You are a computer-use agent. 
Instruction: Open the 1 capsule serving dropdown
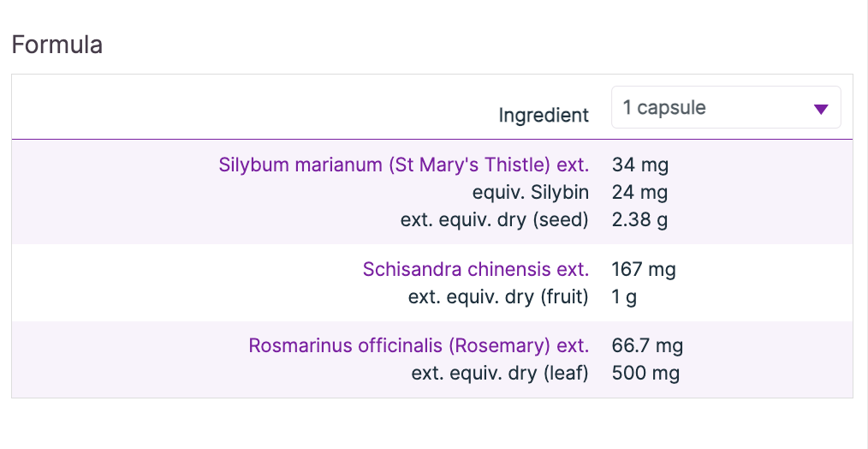[725, 108]
